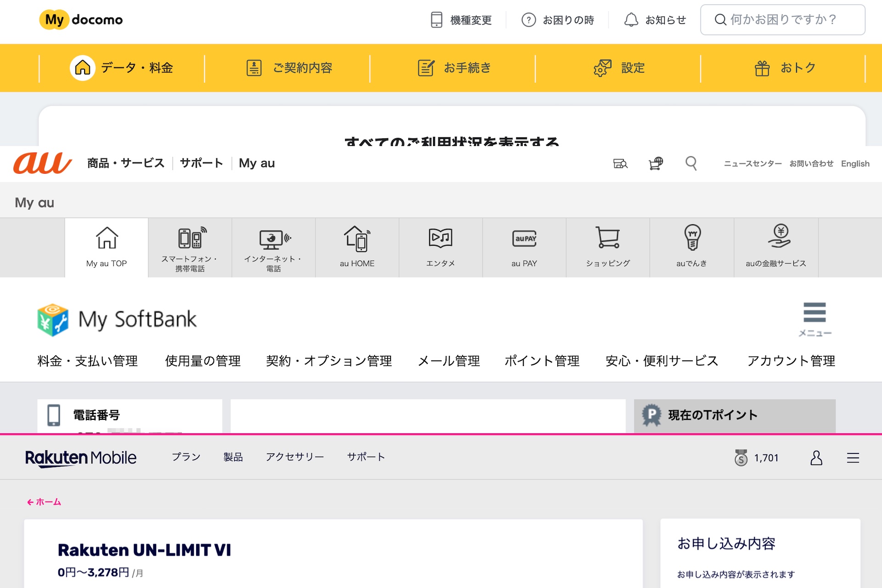882x588 pixels.
Task: Expand the My SoftBank メニュー hamburger
Action: [x=814, y=319]
